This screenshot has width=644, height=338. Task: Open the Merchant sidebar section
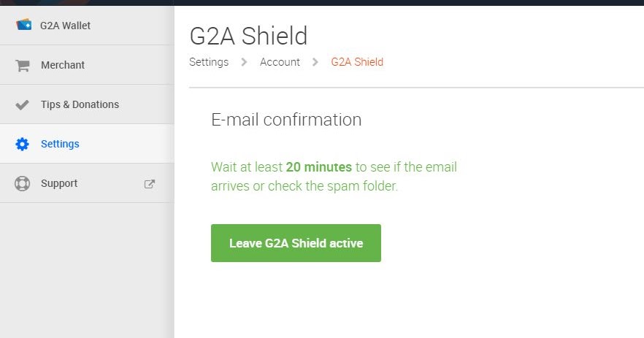87,65
